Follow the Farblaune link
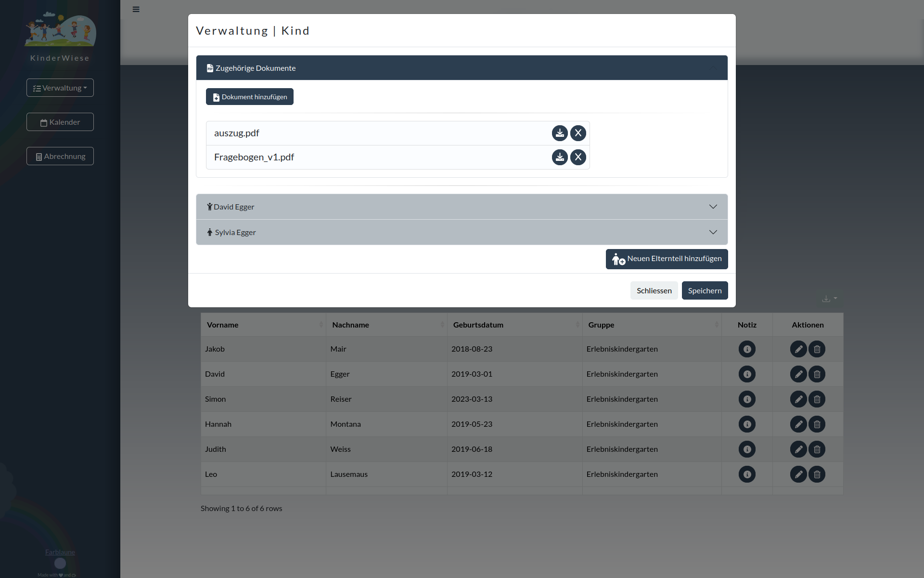This screenshot has height=578, width=924. pos(60,552)
